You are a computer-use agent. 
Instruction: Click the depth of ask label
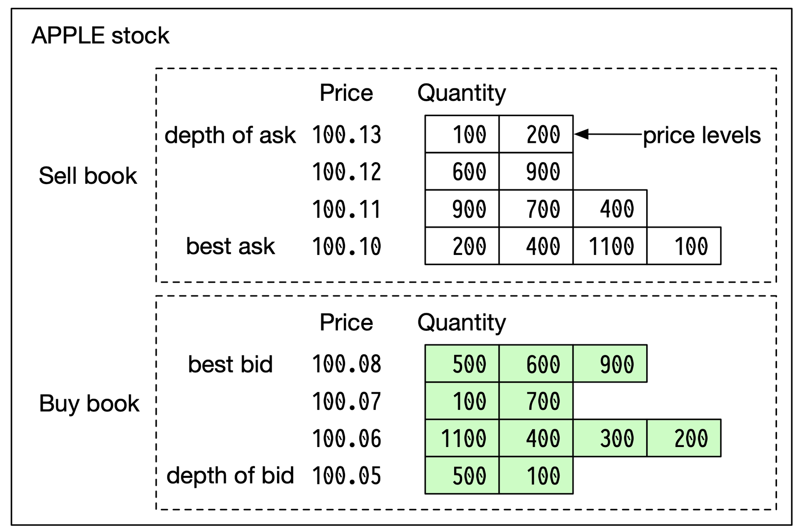(x=230, y=135)
